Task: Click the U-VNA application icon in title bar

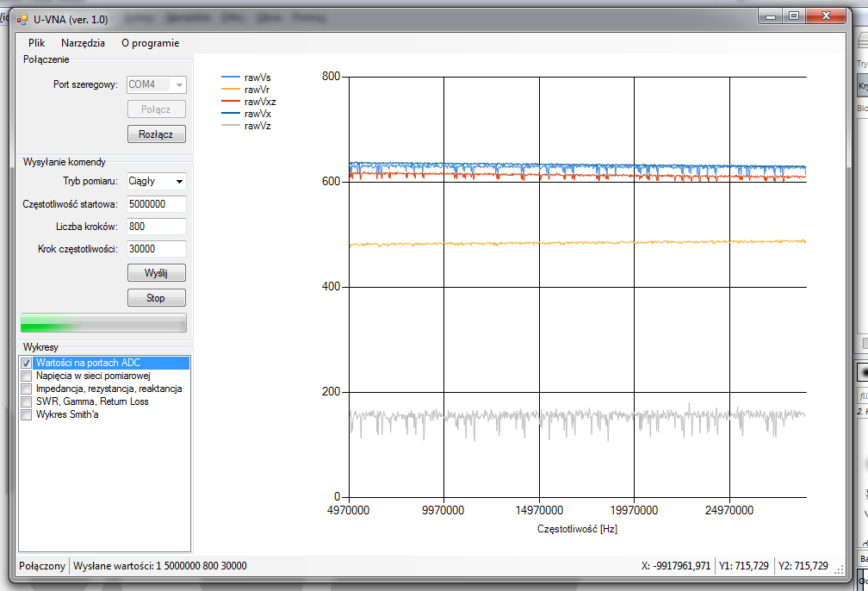Action: (x=22, y=19)
